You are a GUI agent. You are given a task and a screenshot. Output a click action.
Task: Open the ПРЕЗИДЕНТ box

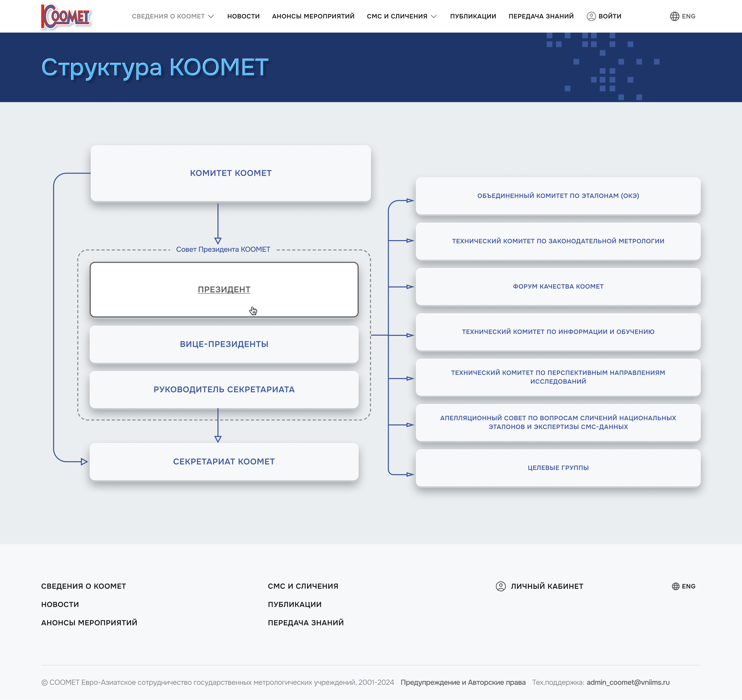point(224,290)
